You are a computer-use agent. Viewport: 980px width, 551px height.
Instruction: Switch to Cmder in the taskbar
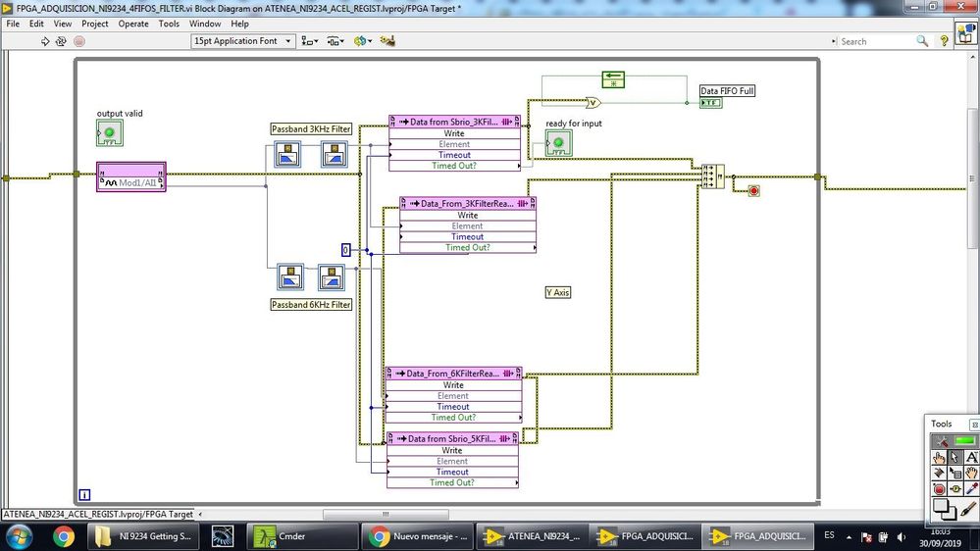tap(302, 536)
